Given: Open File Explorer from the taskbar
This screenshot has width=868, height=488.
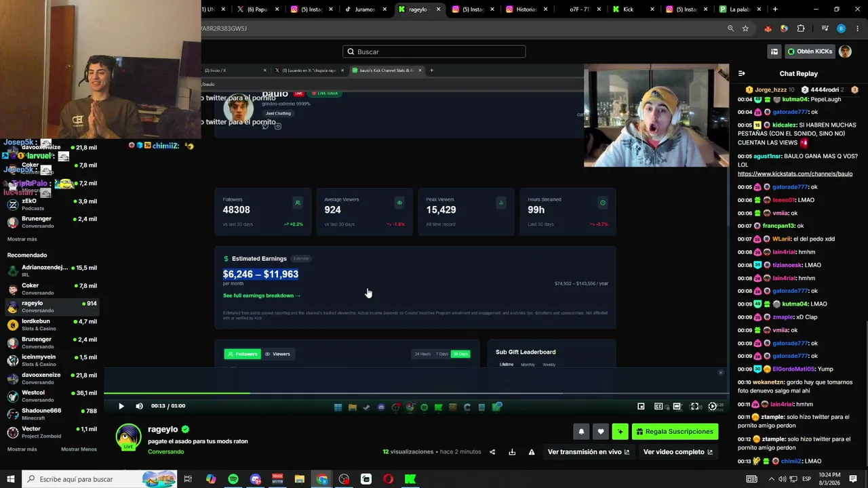Looking at the screenshot, I should coord(300,479).
